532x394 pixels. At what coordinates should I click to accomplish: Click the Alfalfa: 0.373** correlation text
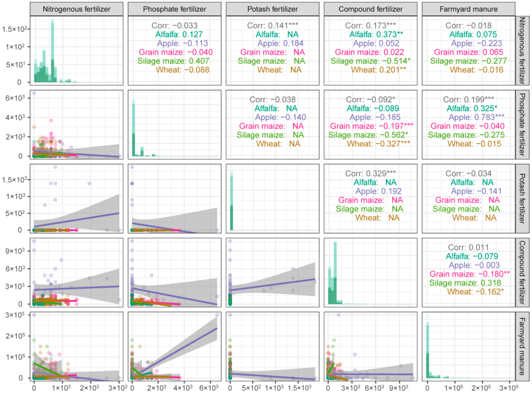pos(376,35)
